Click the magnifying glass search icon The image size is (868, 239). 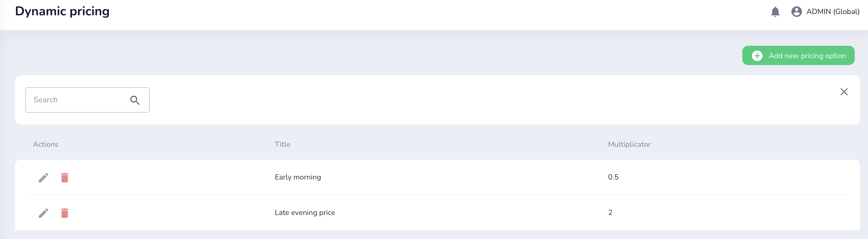(135, 100)
